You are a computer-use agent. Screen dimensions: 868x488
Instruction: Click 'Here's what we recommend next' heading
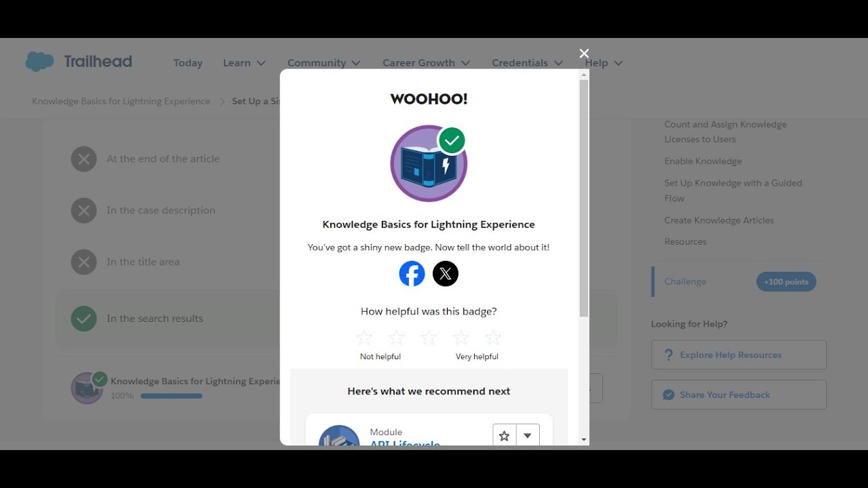[x=429, y=391]
